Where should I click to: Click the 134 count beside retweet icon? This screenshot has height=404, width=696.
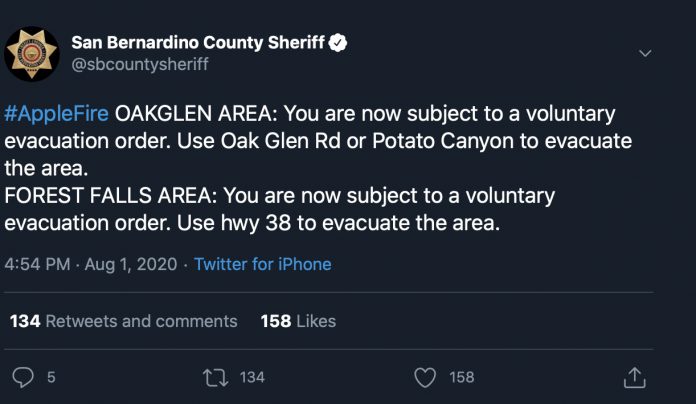[x=252, y=377]
